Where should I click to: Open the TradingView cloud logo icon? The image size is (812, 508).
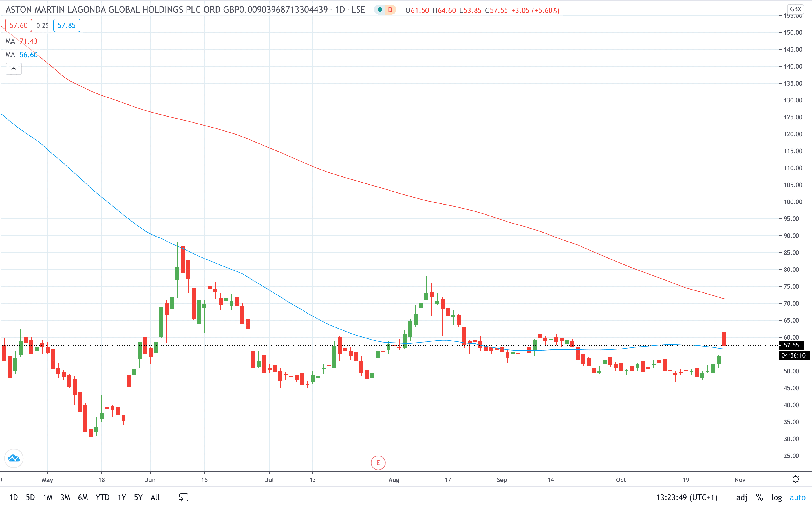click(x=14, y=458)
